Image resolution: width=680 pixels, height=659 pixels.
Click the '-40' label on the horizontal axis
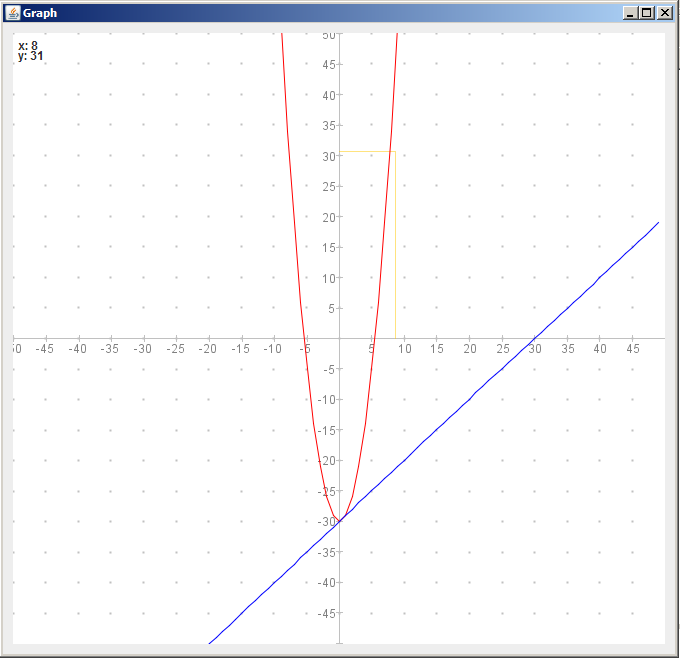tap(77, 349)
